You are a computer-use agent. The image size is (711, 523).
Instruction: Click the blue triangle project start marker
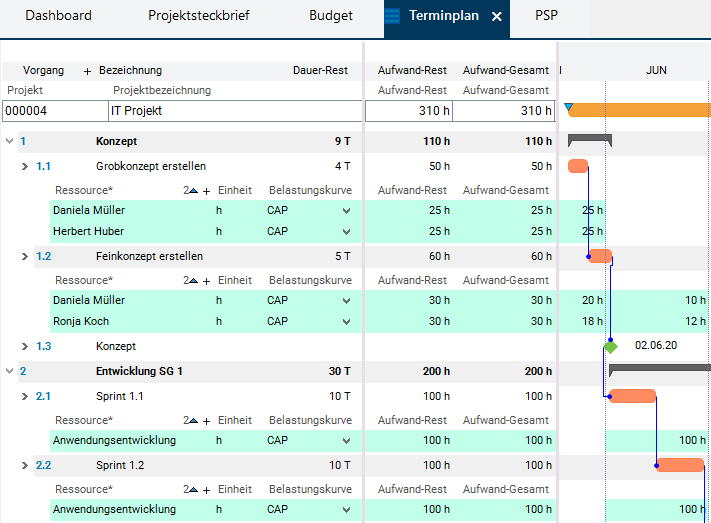coord(569,108)
